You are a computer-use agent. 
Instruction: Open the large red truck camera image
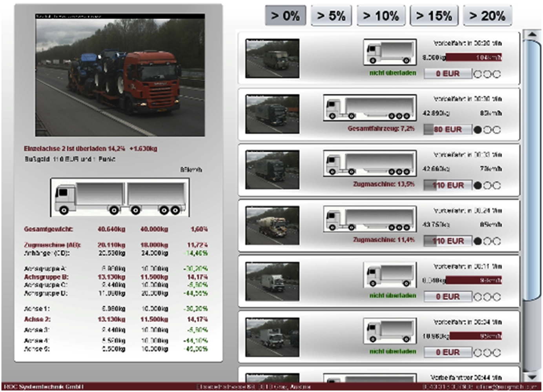120,76
